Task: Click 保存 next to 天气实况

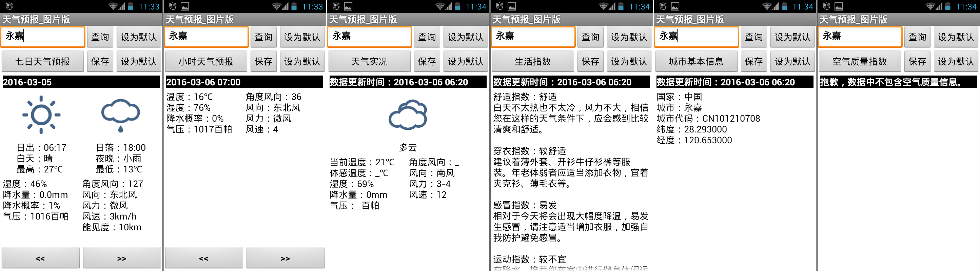Action: pos(427,61)
